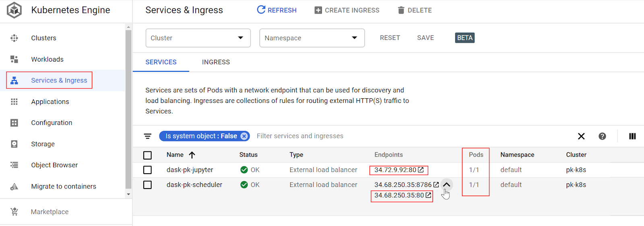Click OK status icon for dask-pk-jupyter
The height and width of the screenshot is (226, 644).
pos(244,170)
